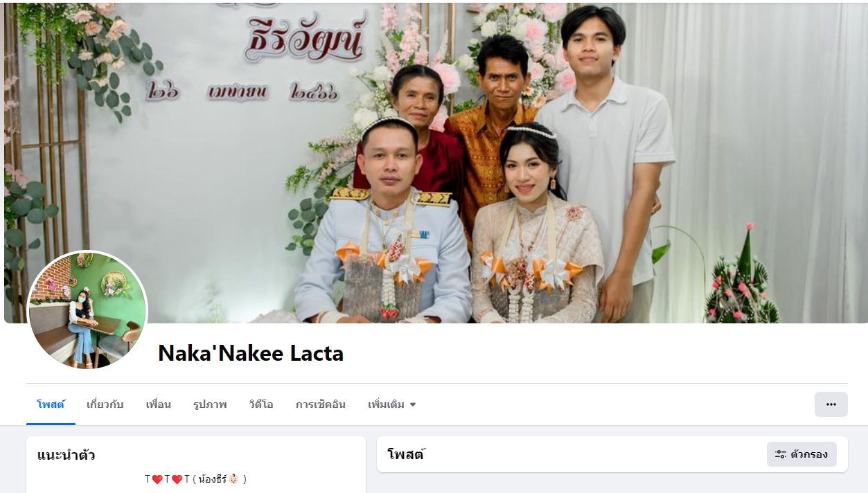Open the เกี่ยวกับ about tab
Viewport: 868px width, 493px height.
105,404
